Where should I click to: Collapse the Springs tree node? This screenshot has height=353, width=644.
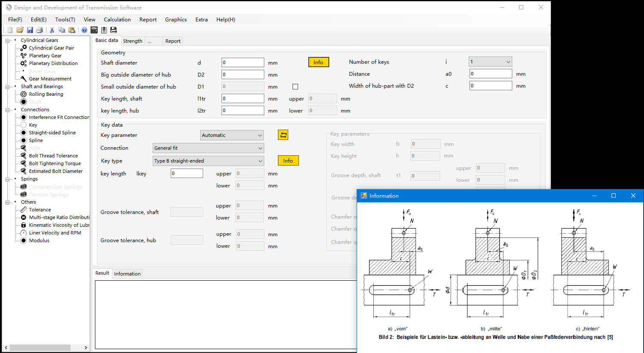7,179
